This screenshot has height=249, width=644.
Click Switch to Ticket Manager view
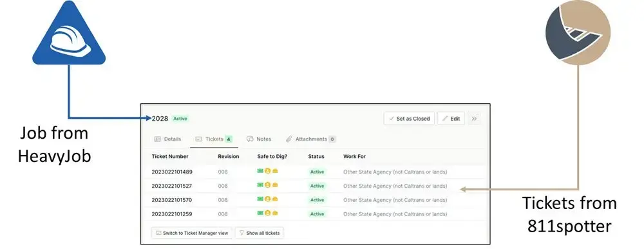[x=192, y=233]
